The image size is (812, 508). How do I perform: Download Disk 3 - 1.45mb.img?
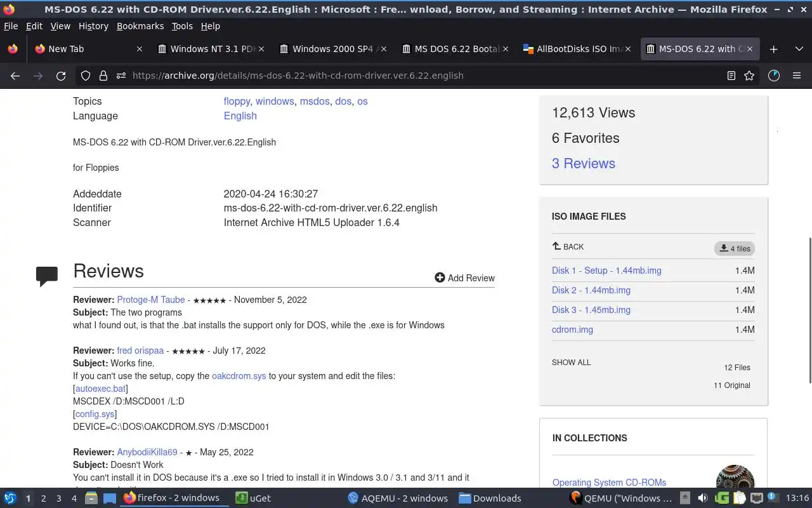[591, 310]
